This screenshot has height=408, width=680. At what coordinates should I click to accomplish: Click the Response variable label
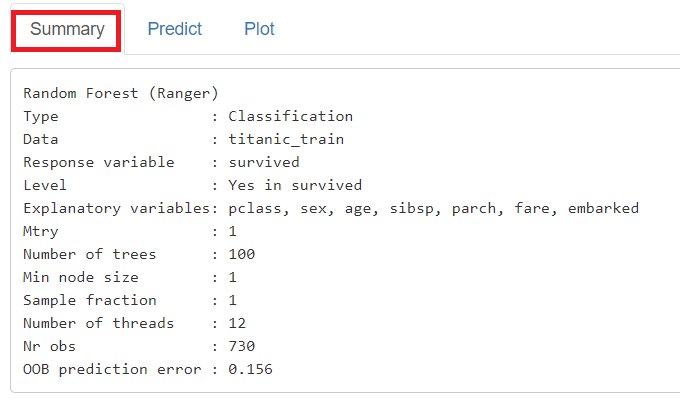(x=99, y=162)
